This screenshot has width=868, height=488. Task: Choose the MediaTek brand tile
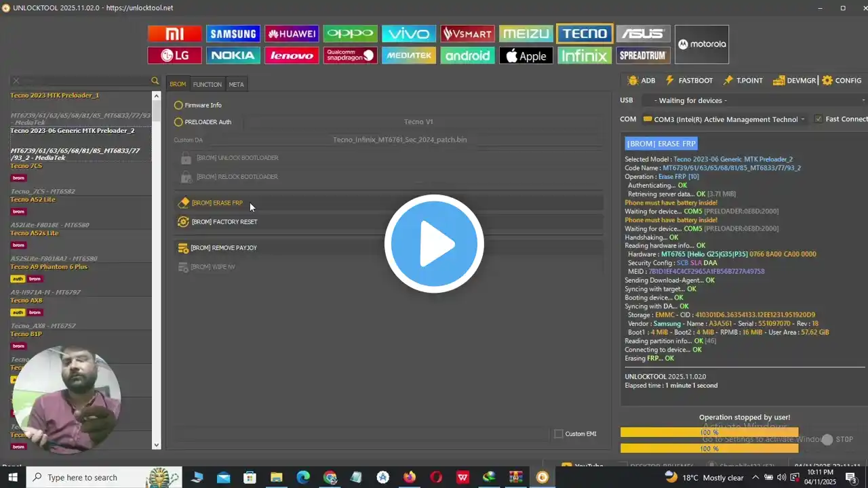[x=409, y=56]
